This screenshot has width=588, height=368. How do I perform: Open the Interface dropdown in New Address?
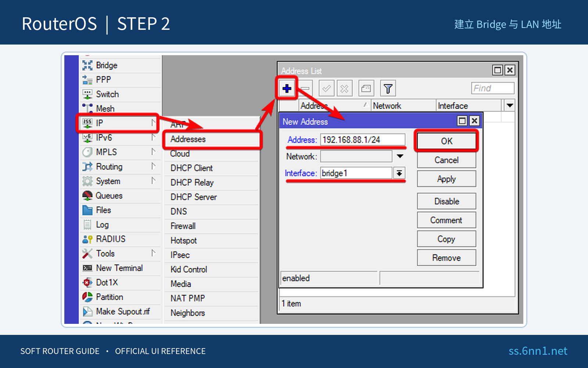(399, 173)
